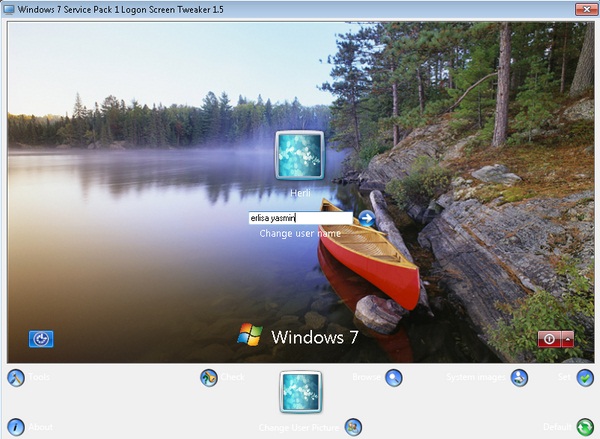Click the Change User Picture icon

click(353, 427)
